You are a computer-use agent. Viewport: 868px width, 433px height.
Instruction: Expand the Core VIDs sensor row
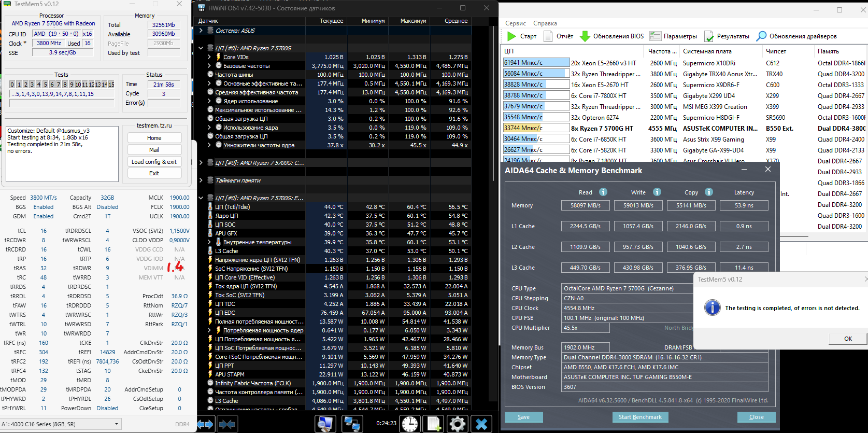coord(209,57)
